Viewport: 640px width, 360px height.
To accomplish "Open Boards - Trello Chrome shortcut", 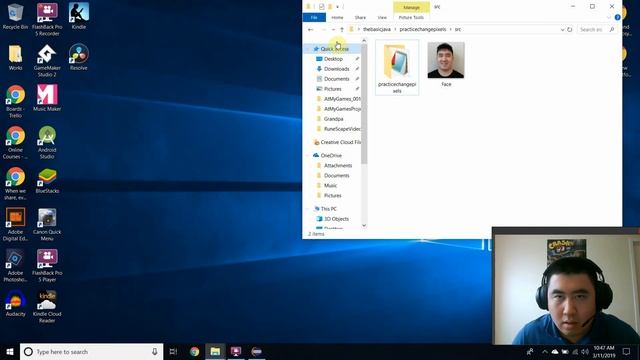I will coord(15,101).
